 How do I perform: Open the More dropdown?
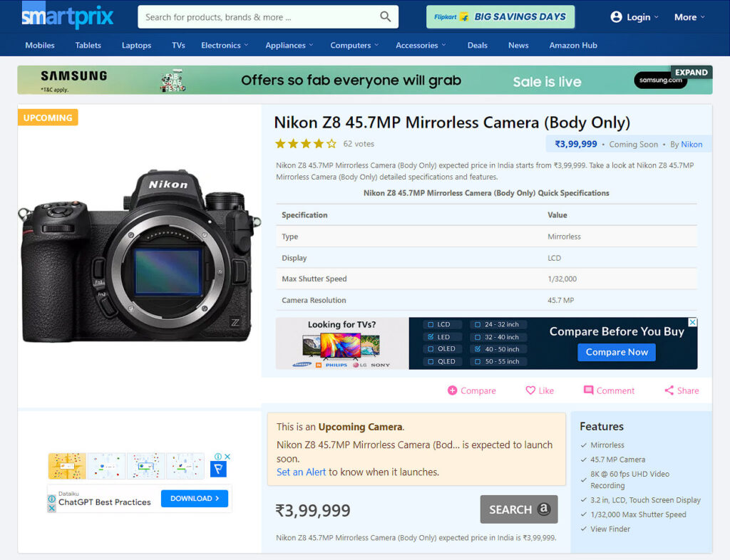689,17
